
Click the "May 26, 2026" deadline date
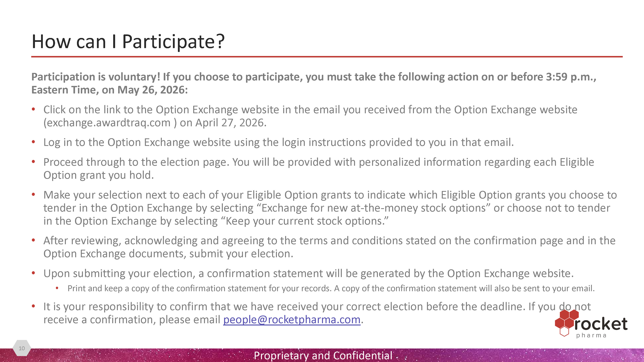pyautogui.click(x=151, y=90)
